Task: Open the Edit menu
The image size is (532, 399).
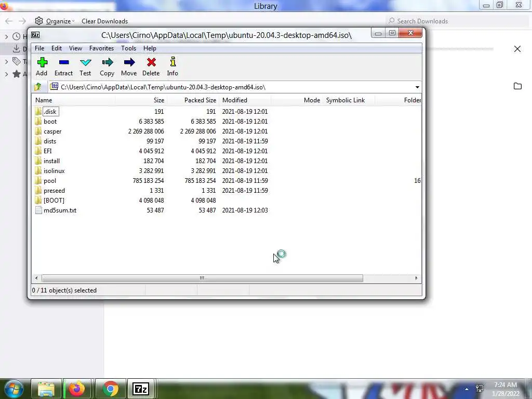Action: 56,48
